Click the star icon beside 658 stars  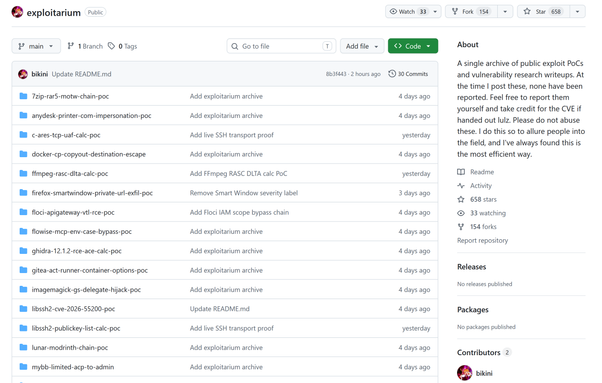461,200
